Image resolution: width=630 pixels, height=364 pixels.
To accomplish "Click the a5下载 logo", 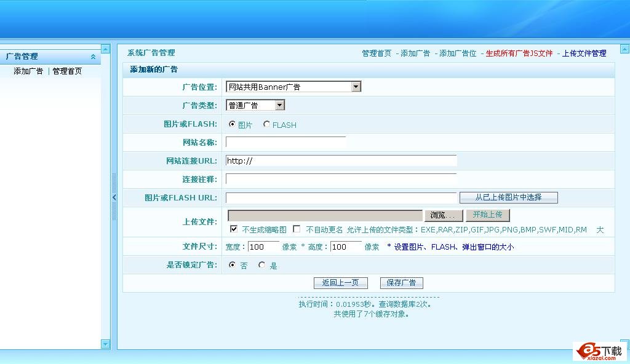I will [x=600, y=352].
